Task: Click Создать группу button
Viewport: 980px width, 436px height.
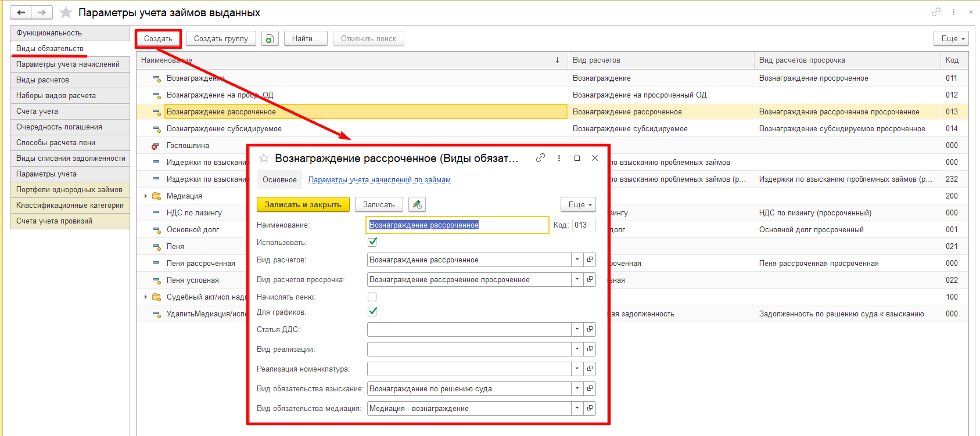Action: pos(221,38)
